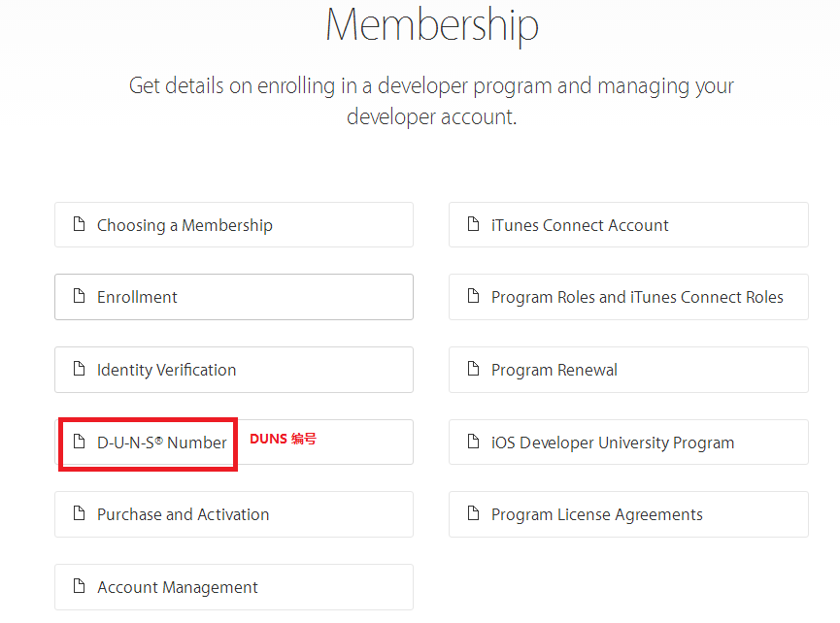Open Program License Agreements page
The height and width of the screenshot is (623, 840).
[596, 514]
